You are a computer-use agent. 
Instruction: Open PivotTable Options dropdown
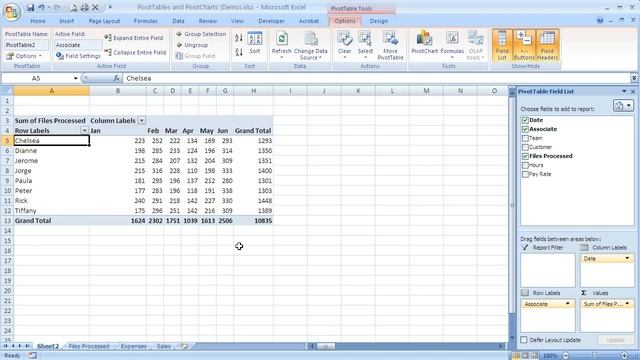tap(24, 56)
